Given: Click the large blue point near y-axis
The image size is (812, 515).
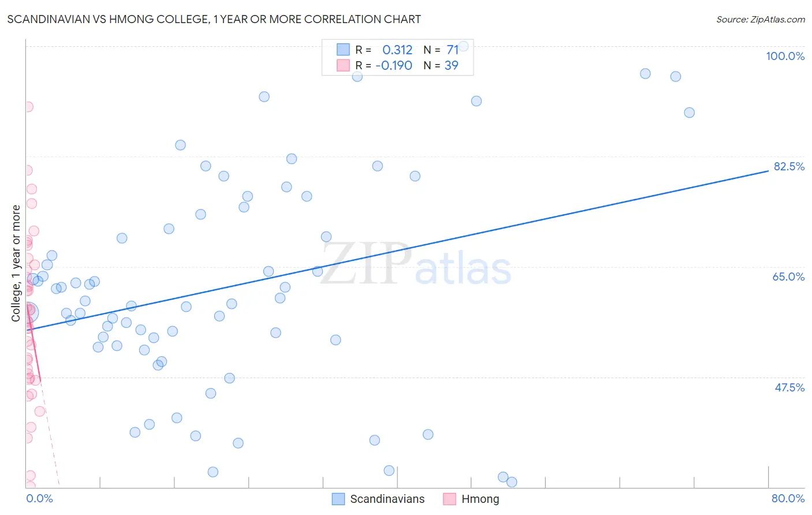Looking at the screenshot, I should [x=28, y=312].
